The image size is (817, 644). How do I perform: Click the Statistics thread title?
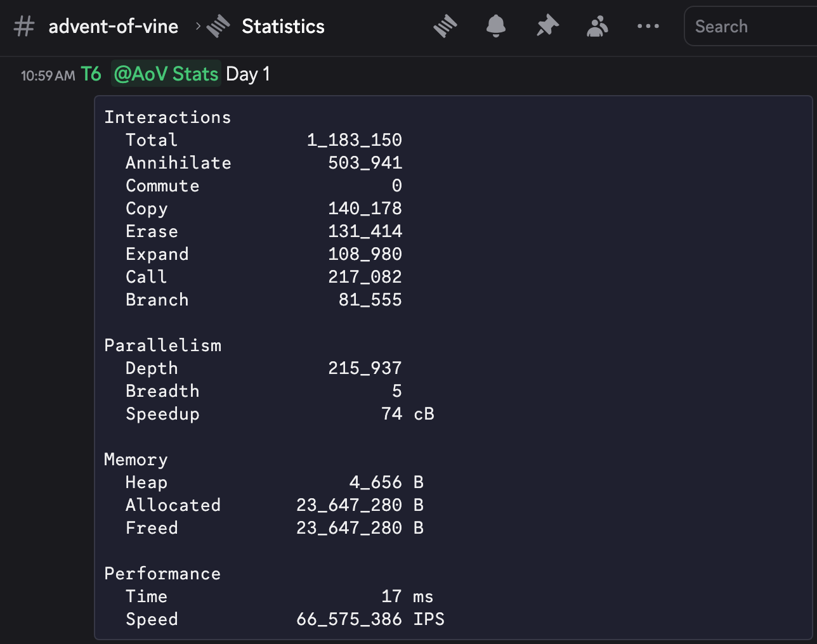283,27
